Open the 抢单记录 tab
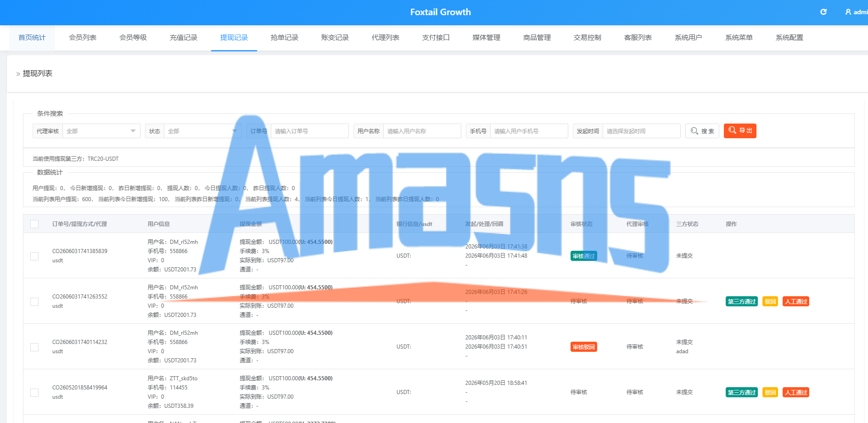The image size is (868, 423). click(285, 38)
